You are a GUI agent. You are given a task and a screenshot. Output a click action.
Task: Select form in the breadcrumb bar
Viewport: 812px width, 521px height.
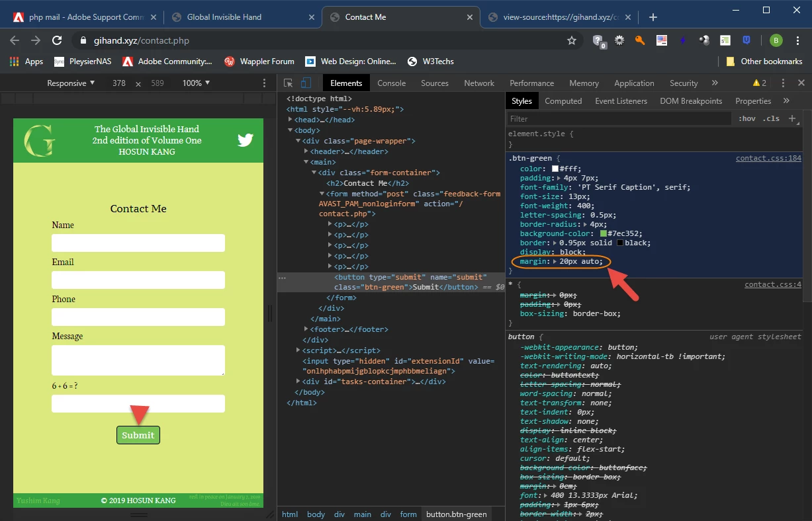[408, 514]
